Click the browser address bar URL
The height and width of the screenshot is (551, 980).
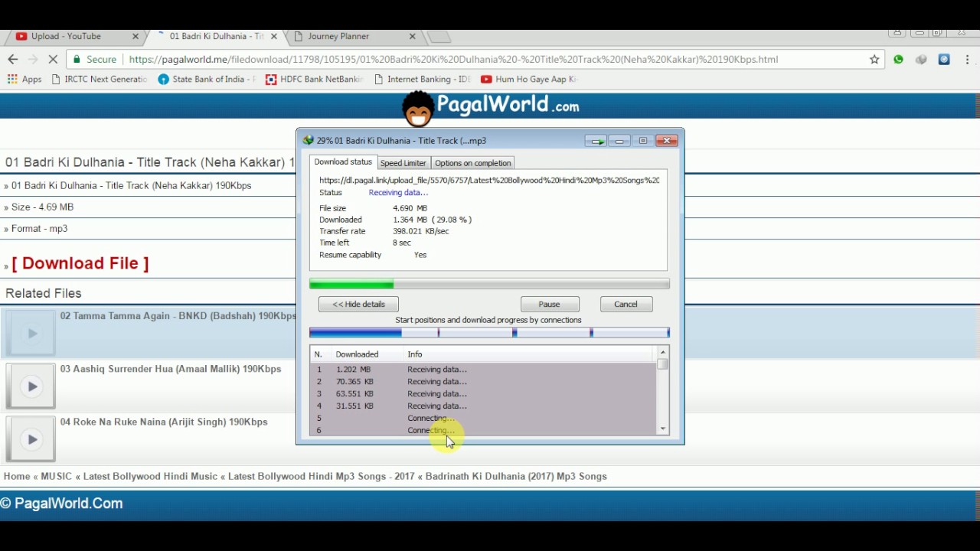(453, 59)
